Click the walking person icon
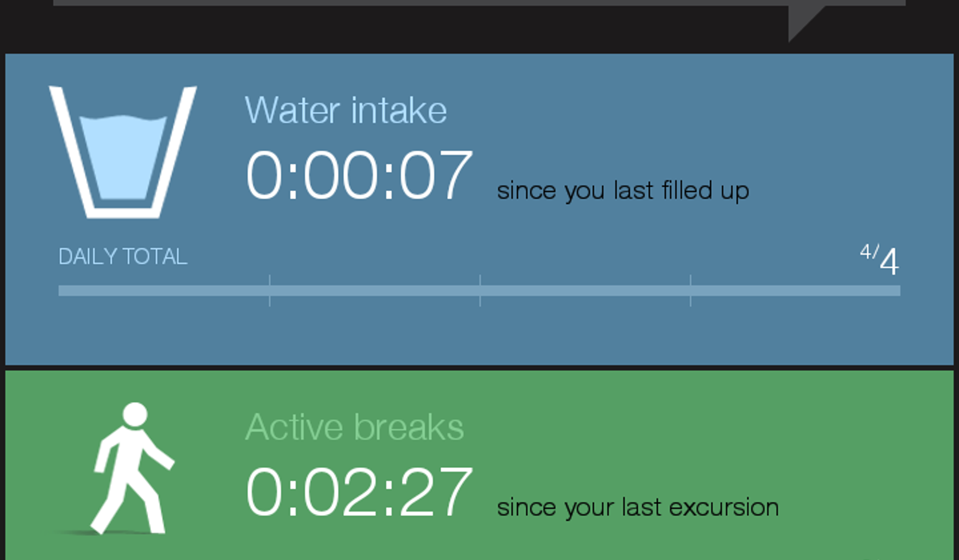 click(x=133, y=469)
